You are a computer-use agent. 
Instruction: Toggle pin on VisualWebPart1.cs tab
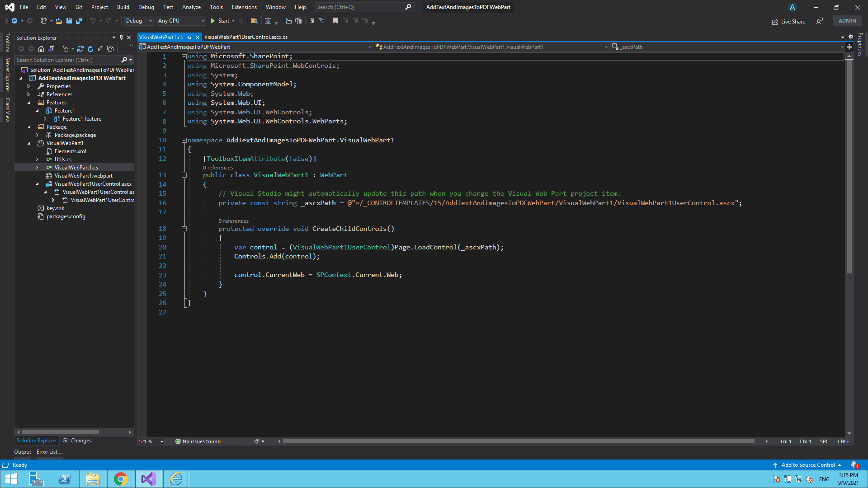(189, 38)
